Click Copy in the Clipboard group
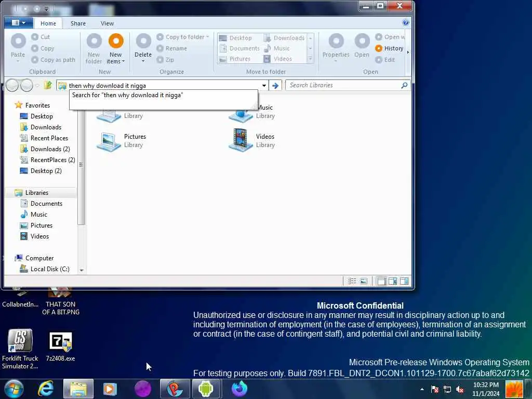Image resolution: width=532 pixels, height=399 pixels. pos(43,48)
